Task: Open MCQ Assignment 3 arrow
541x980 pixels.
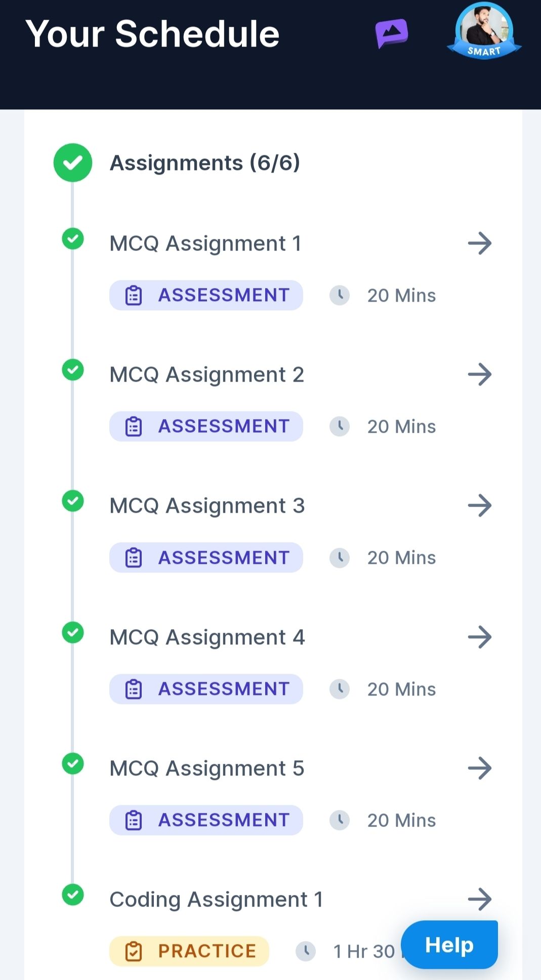Action: click(x=480, y=506)
